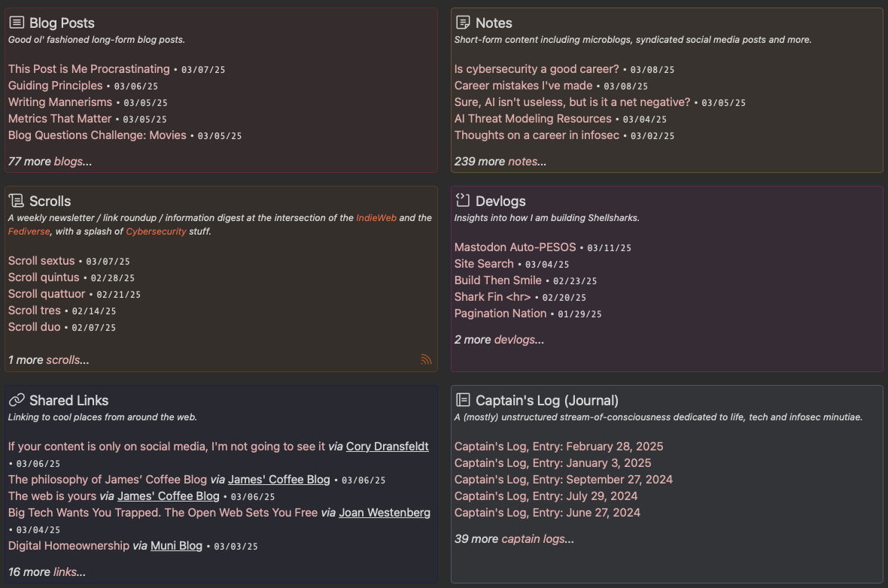Open the Scrolls RSS feed icon
Image resolution: width=888 pixels, height=588 pixels.
coord(426,359)
